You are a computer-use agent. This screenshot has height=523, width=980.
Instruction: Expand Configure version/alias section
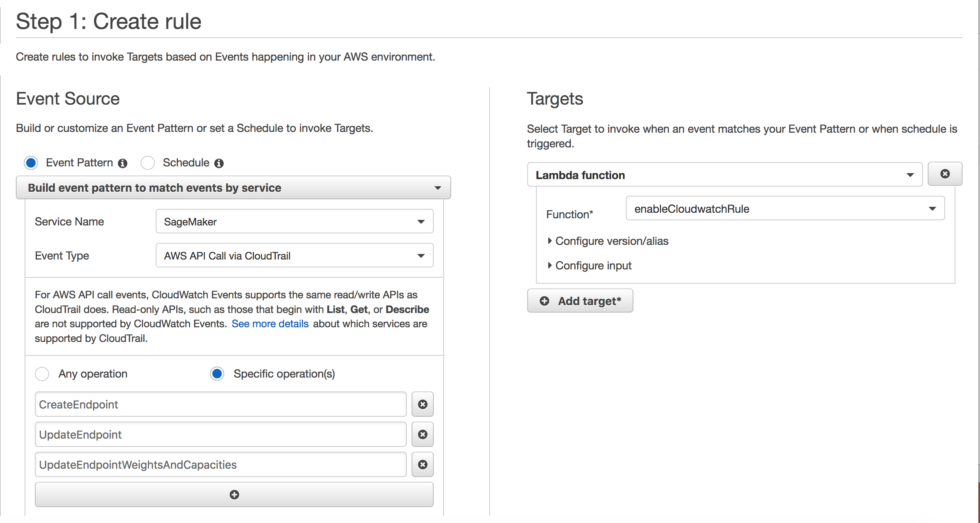tap(611, 241)
